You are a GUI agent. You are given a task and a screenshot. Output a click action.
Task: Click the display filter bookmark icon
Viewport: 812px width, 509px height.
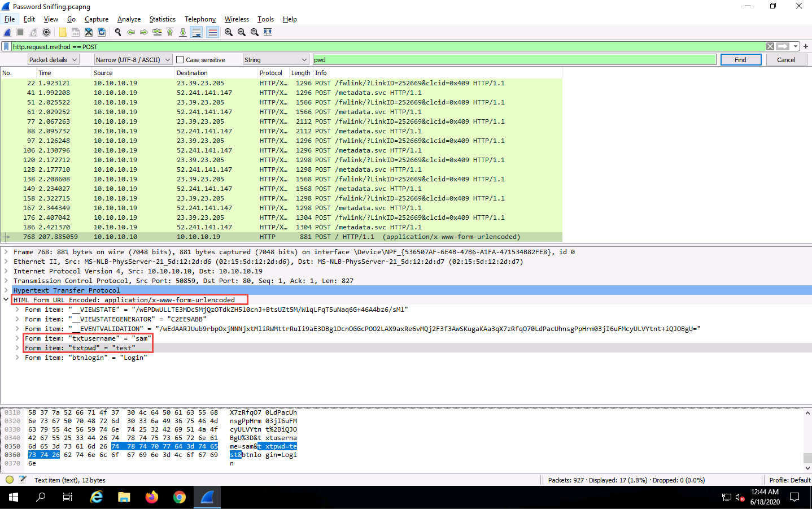(x=6, y=46)
